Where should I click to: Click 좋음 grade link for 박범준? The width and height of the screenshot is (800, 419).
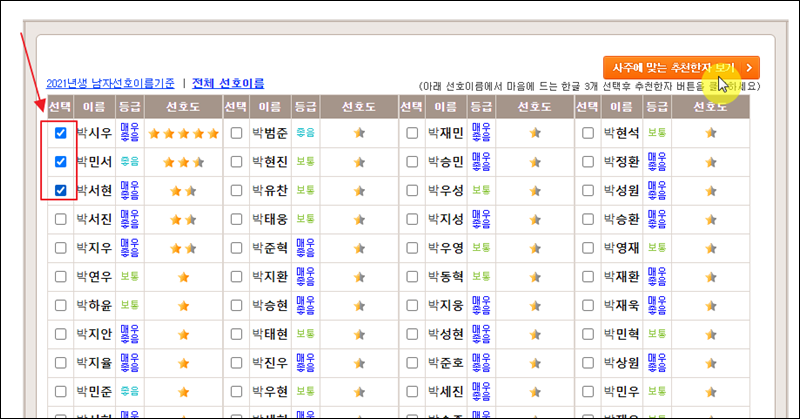[x=305, y=133]
